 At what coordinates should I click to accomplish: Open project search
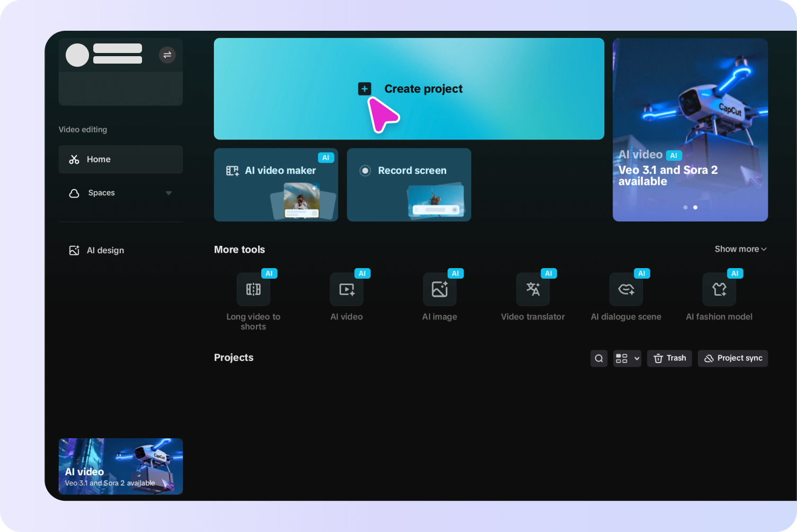[x=599, y=358]
